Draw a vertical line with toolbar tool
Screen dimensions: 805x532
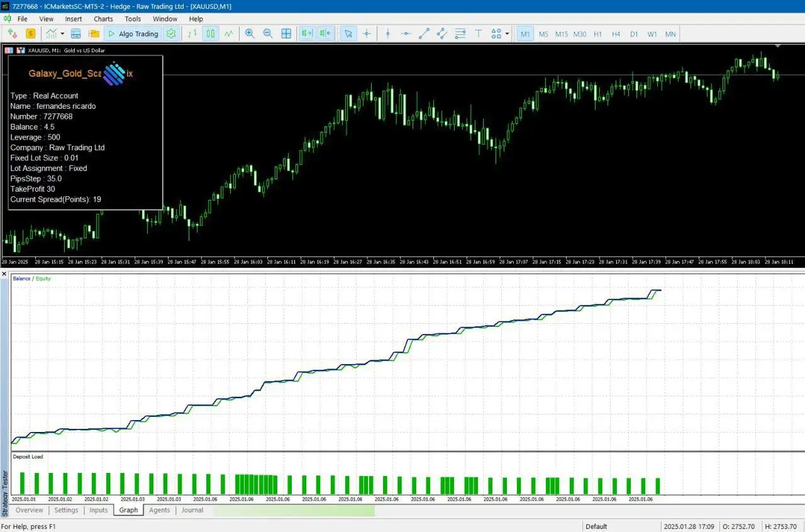(388, 34)
